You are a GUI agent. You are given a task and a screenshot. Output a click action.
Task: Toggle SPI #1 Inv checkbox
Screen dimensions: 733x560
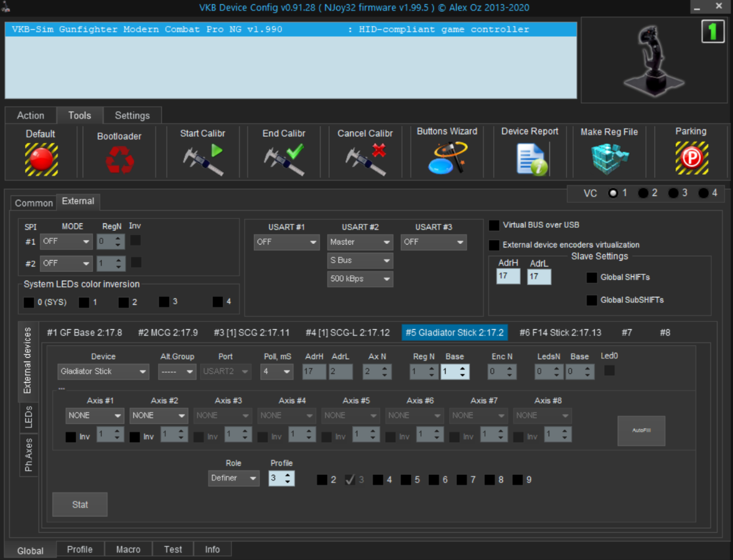(136, 240)
